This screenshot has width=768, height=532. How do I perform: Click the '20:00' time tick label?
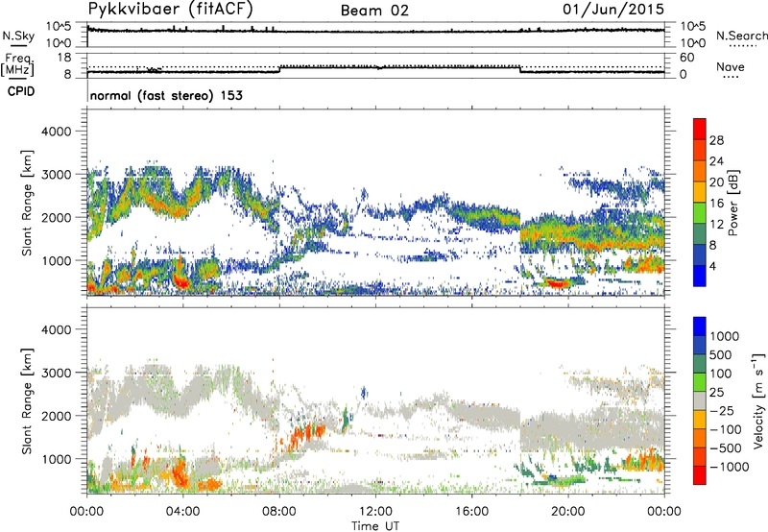click(x=568, y=512)
